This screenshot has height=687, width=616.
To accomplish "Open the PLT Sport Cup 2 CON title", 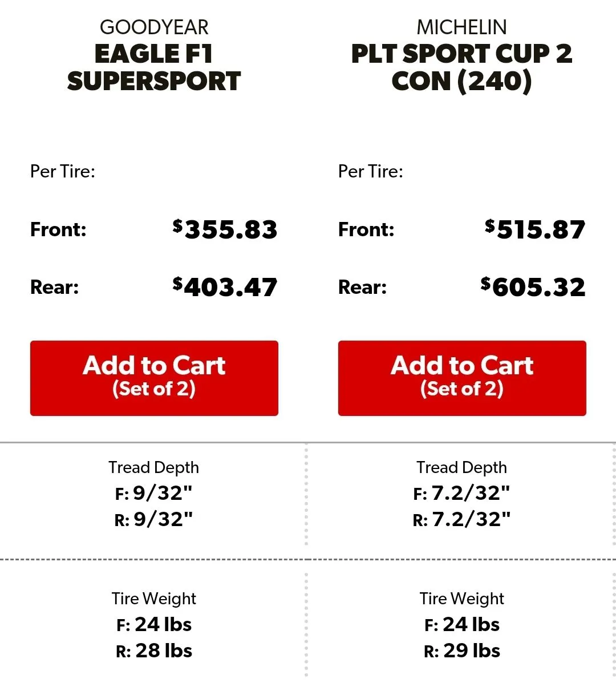I will (462, 67).
